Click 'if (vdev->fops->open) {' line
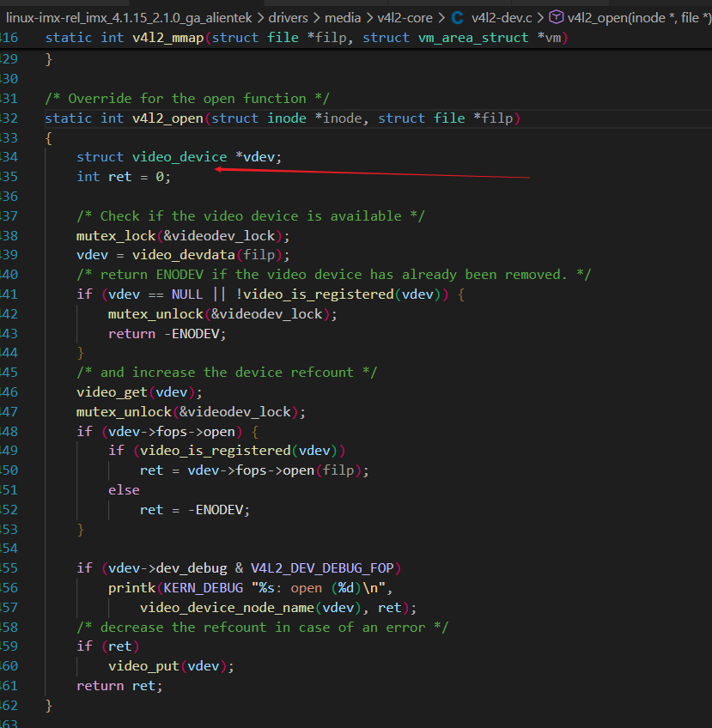The height and width of the screenshot is (728, 712). click(167, 432)
